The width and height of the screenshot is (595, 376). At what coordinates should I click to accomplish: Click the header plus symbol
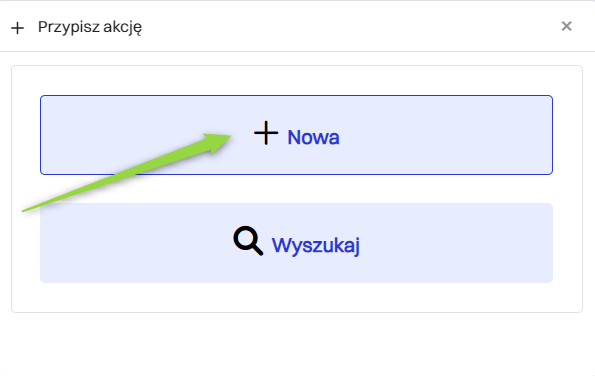coord(17,28)
